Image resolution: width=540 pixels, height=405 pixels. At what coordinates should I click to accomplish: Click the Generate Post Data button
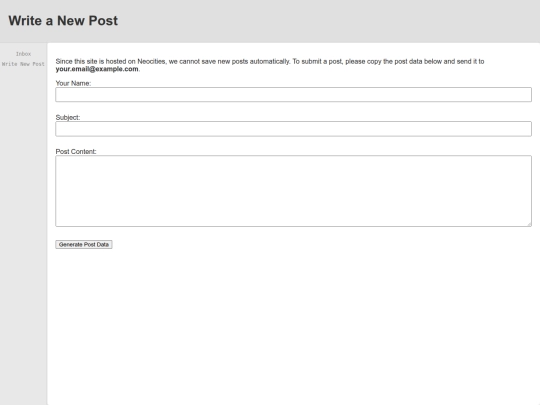tap(84, 245)
